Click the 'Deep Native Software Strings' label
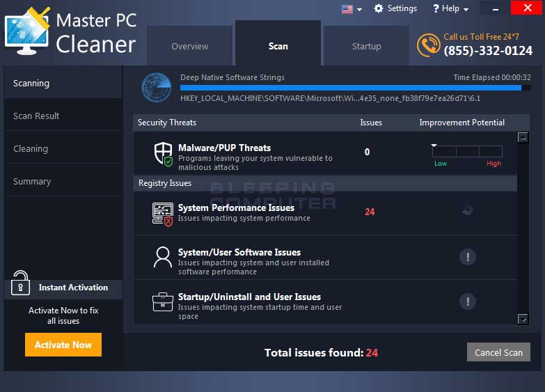Viewport: 545px width, 392px height. point(232,77)
